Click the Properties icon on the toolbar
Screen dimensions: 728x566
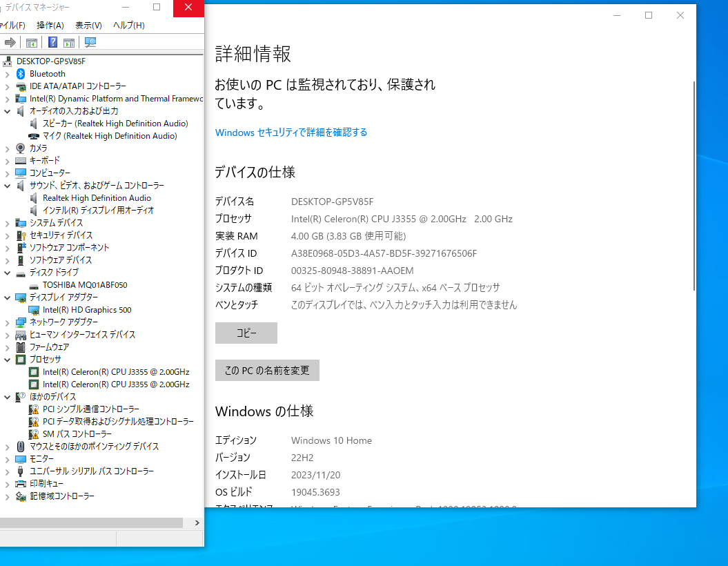[69, 42]
